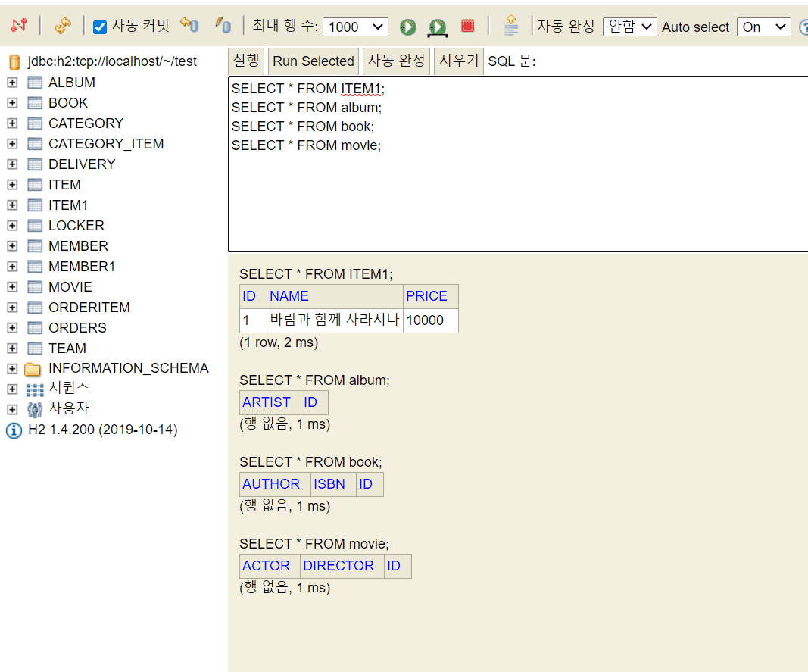Click the INFORMATION_SCHEMA folder icon
This screenshot has width=808, height=672.
33,369
